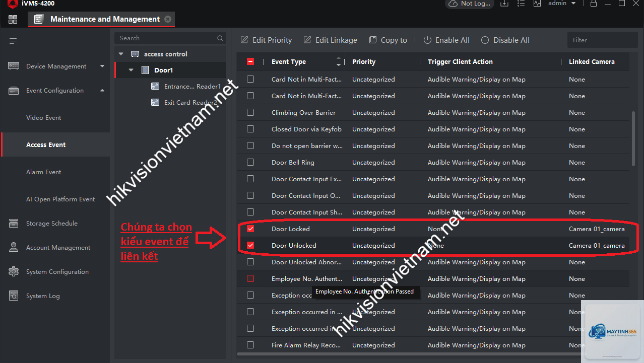Close the Maintenance and Management tab
Image resolution: width=644 pixels, height=363 pixels.
pyautogui.click(x=168, y=19)
